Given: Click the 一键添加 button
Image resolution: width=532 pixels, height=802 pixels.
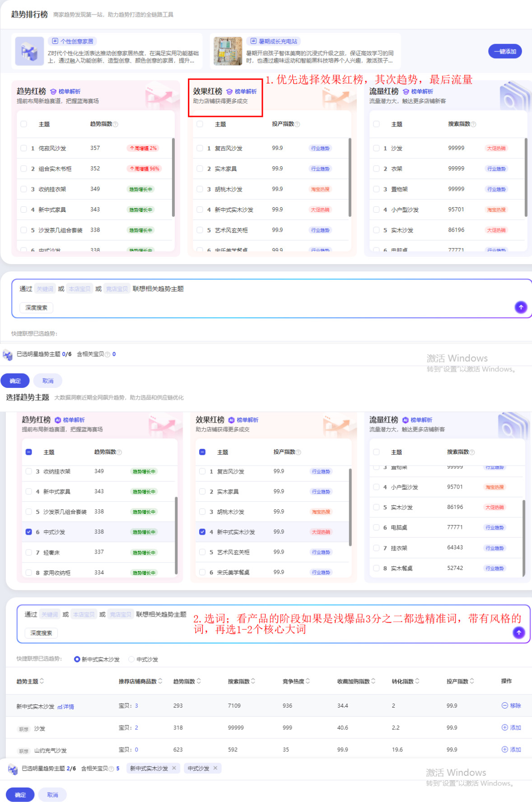Looking at the screenshot, I should coord(505,51).
